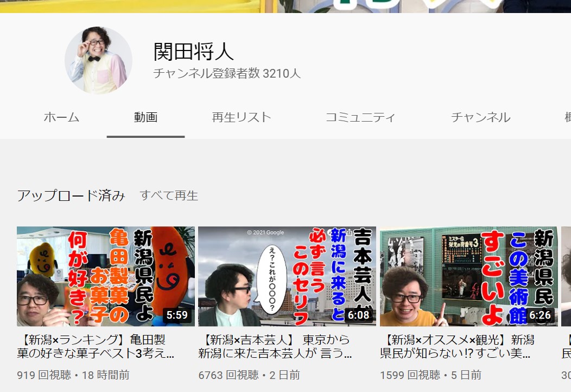The image size is (571, 392).
Task: Click the 6763 回視聴・2 日前 metadata
Action: click(x=249, y=375)
